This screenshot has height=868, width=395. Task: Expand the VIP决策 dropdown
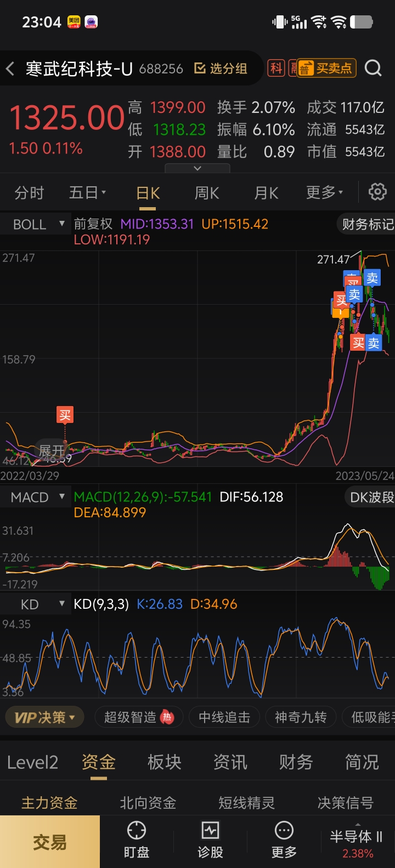pyautogui.click(x=44, y=717)
